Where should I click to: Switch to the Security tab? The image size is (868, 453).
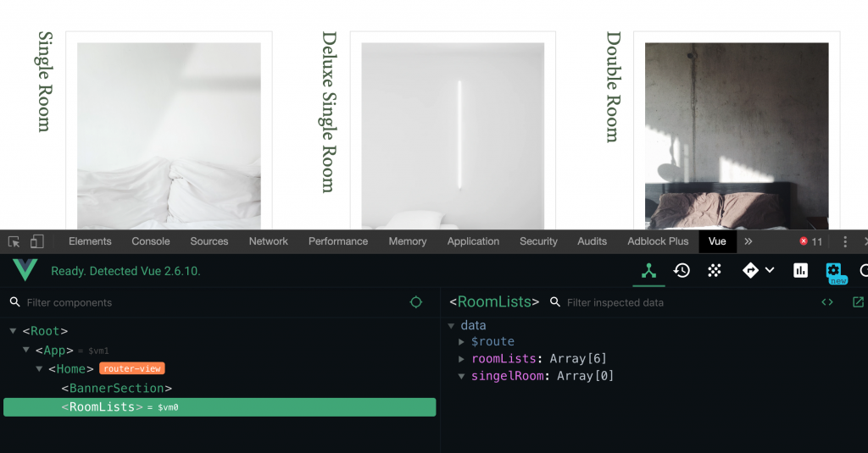pos(538,241)
